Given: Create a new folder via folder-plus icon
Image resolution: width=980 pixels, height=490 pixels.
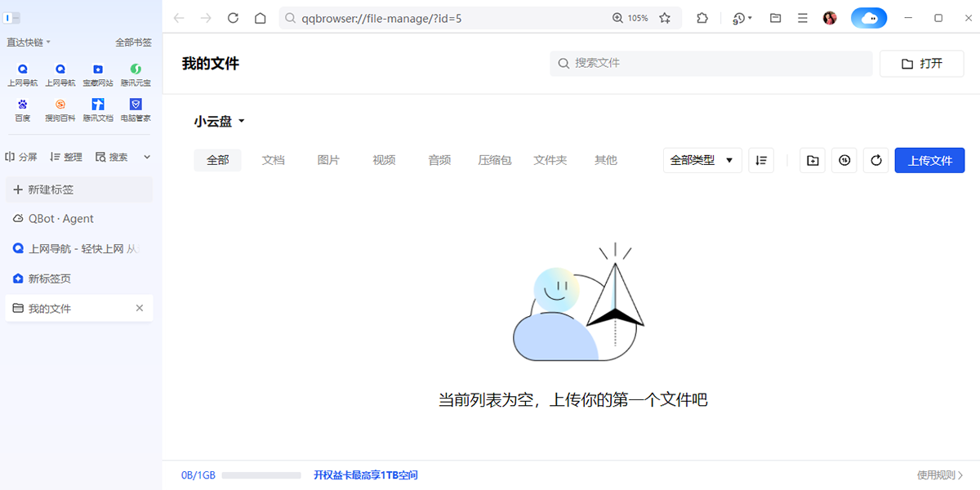Looking at the screenshot, I should coord(813,160).
